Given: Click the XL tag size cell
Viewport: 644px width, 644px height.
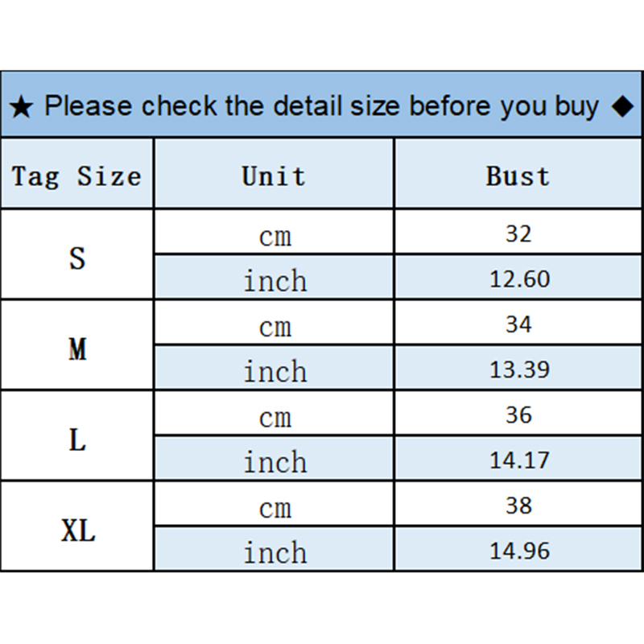Looking at the screenshot, I should pyautogui.click(x=77, y=530).
